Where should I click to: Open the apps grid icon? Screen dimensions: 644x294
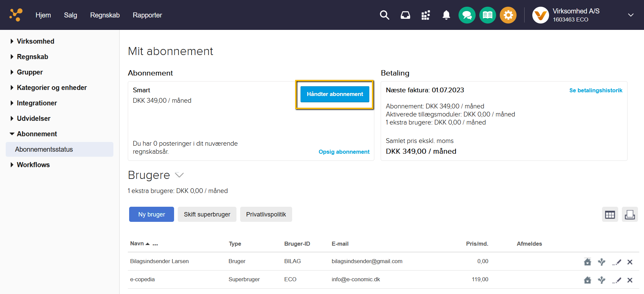tap(426, 15)
